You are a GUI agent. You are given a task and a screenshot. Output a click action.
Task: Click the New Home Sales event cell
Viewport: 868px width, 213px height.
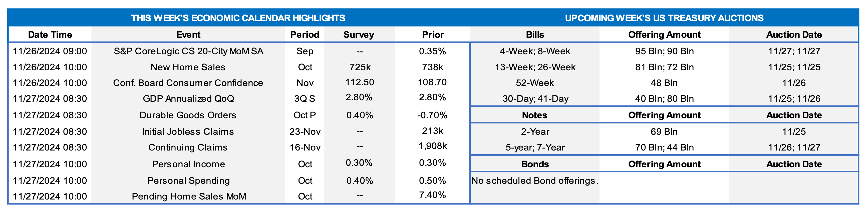point(188,67)
